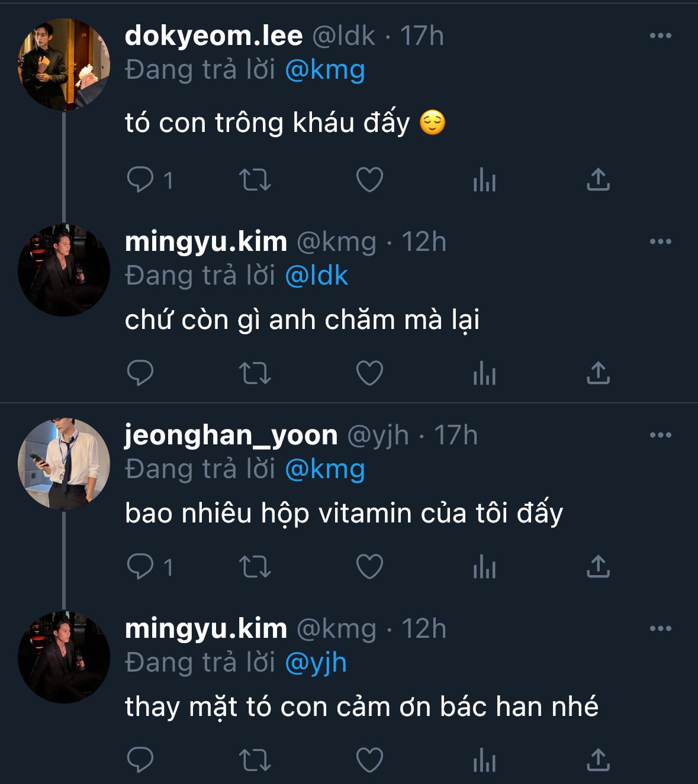Screen dimensions: 698x784
Task: Open the @kmg mention in dokyeom.lee's tweet
Action: 324,70
